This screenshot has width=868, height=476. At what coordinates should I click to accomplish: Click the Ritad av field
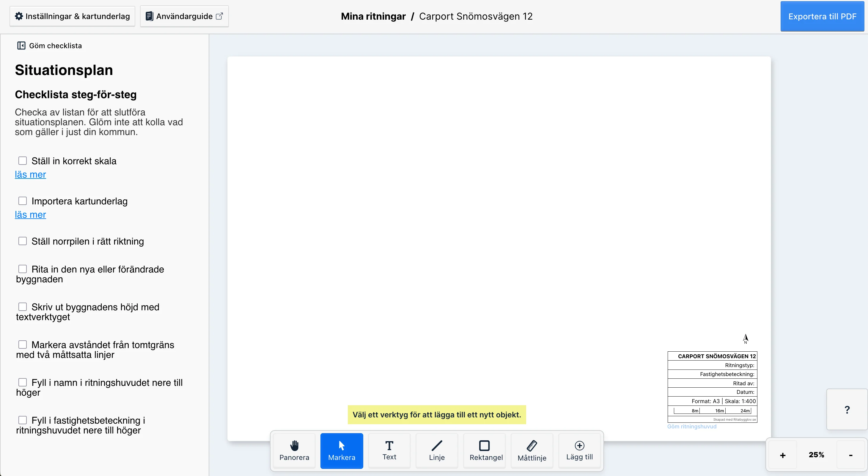(712, 383)
